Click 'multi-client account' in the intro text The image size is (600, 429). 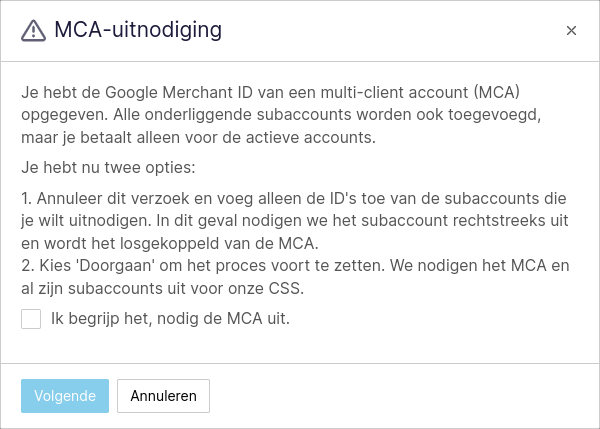point(394,92)
